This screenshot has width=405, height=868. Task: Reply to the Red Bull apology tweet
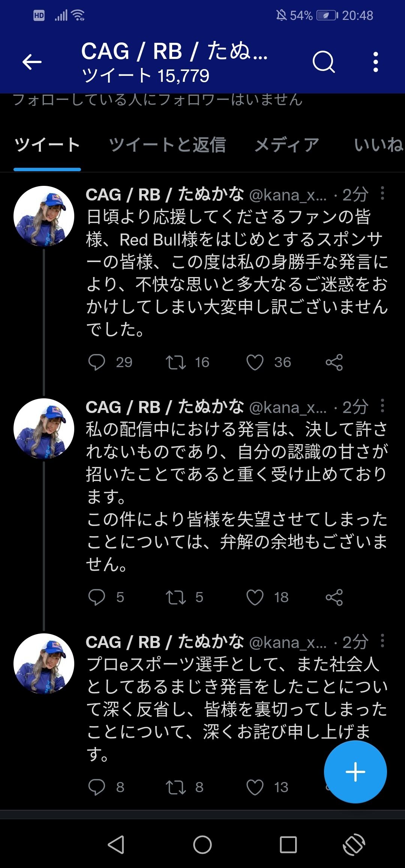pyautogui.click(x=97, y=362)
